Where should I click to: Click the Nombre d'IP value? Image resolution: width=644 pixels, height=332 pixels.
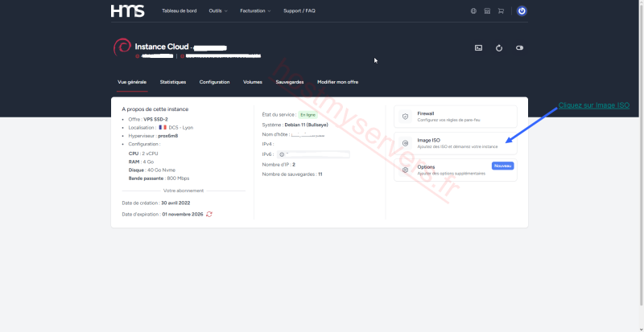tap(294, 165)
